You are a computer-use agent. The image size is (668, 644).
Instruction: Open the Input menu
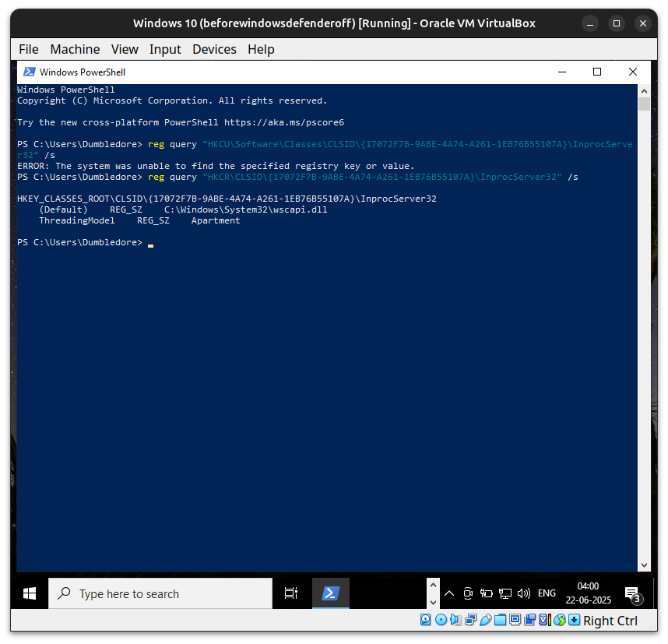tap(165, 49)
